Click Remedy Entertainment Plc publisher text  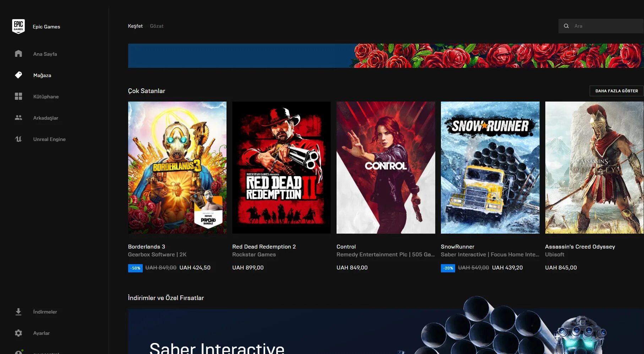point(386,255)
